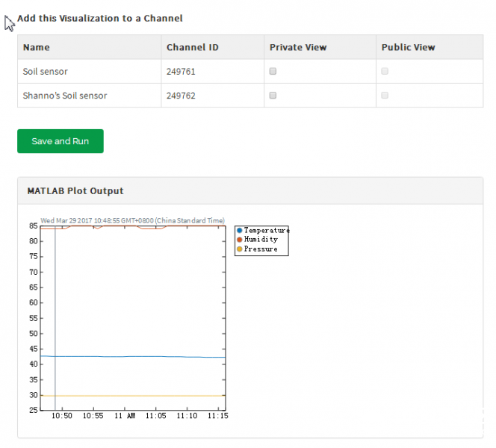This screenshot has height=448, width=496.
Task: Click the Add this Visualization to a Channel heading
Action: 100,19
